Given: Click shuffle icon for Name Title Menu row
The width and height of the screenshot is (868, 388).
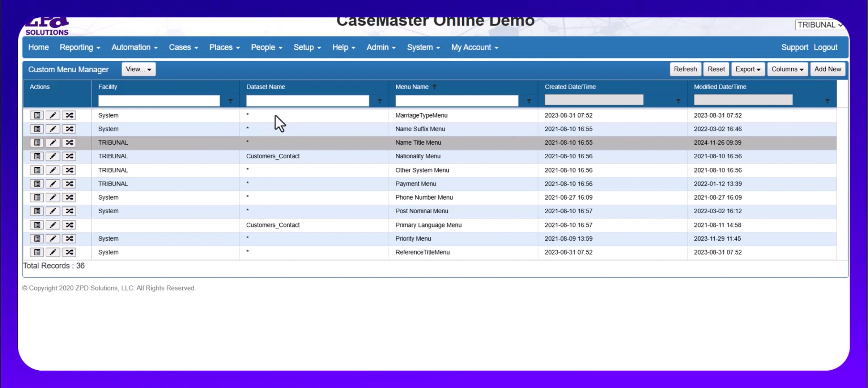Looking at the screenshot, I should click(69, 142).
